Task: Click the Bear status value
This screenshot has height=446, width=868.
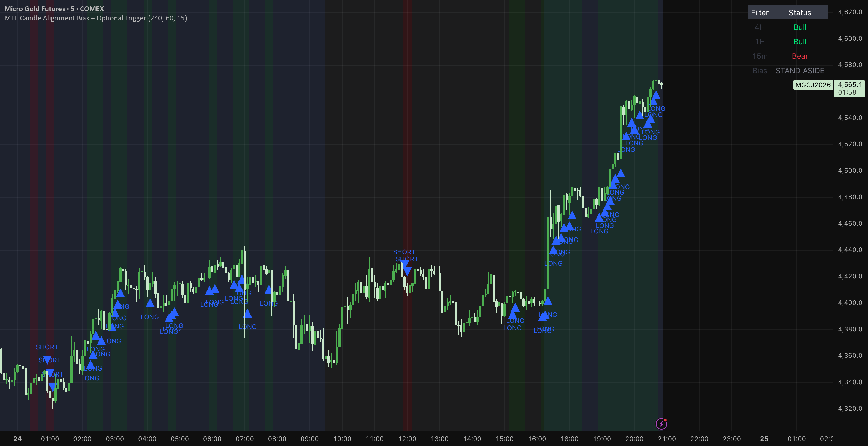Action: tap(800, 56)
